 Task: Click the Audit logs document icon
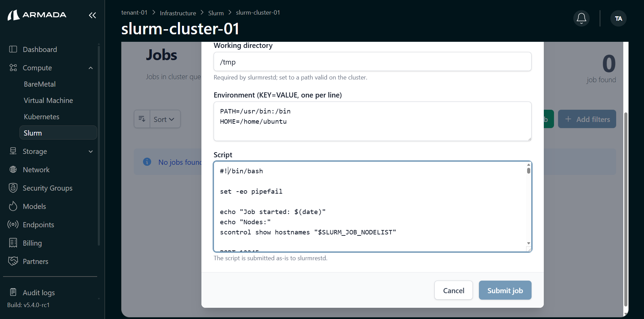point(13,292)
